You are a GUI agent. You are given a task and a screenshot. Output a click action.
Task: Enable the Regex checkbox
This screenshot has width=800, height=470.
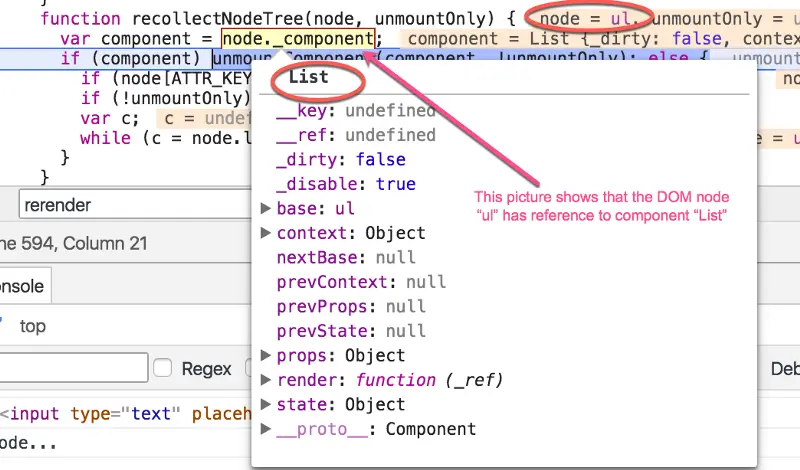162,368
